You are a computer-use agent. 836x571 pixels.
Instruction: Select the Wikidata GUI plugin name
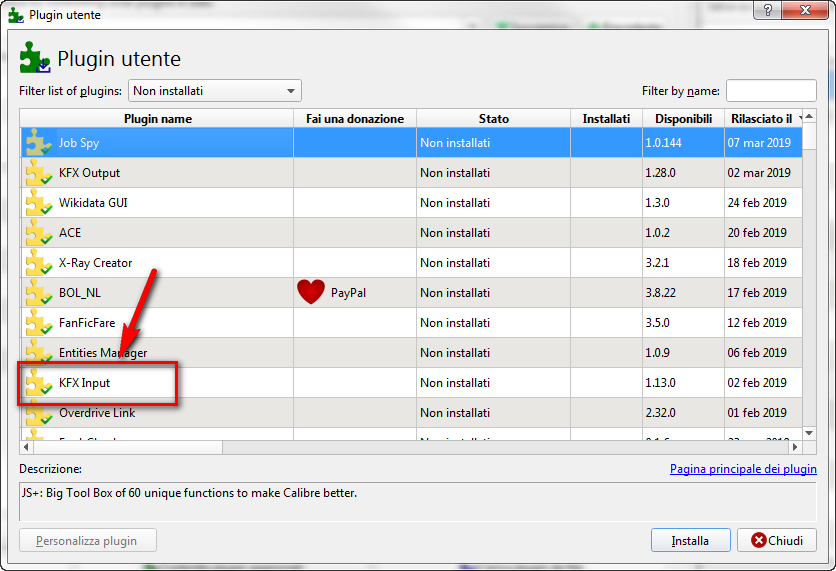coord(93,203)
